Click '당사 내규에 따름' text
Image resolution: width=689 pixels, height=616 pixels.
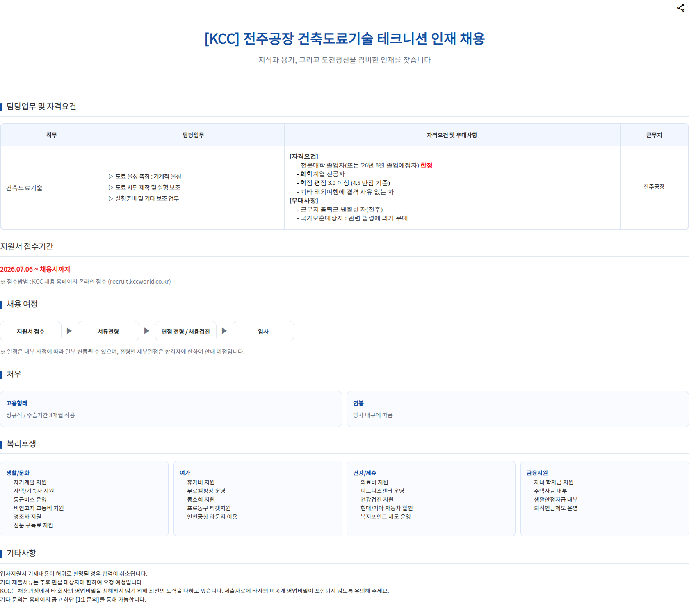pyautogui.click(x=373, y=415)
